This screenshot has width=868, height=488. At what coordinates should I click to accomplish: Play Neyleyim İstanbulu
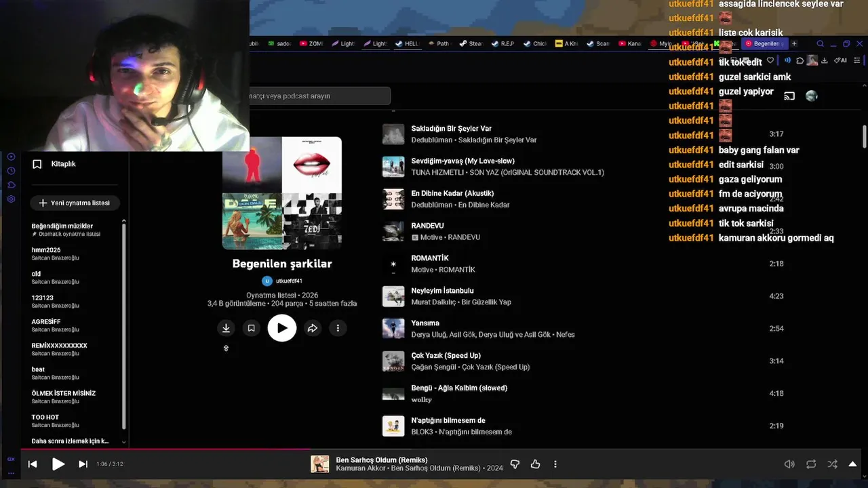pyautogui.click(x=442, y=291)
